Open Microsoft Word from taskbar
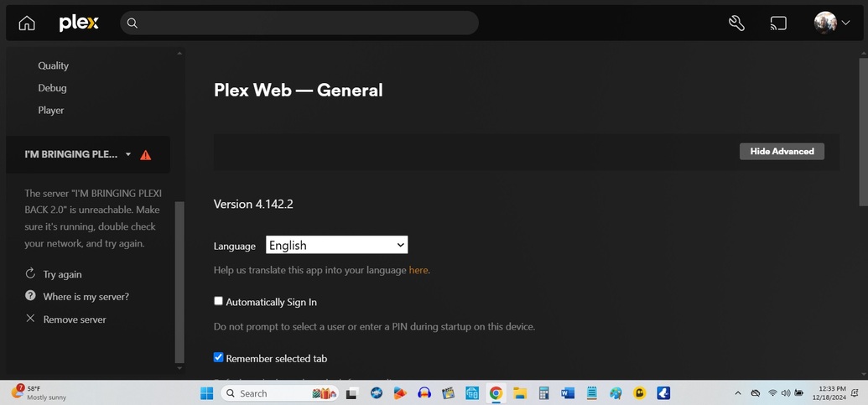The width and height of the screenshot is (868, 405). (x=568, y=393)
